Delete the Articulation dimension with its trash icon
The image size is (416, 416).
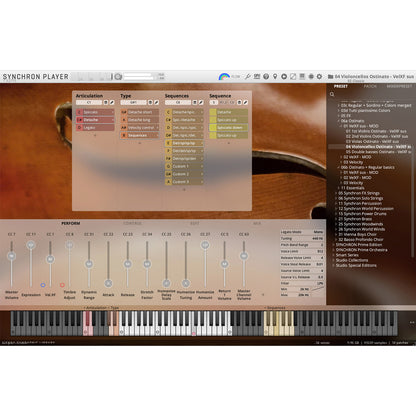106,102
